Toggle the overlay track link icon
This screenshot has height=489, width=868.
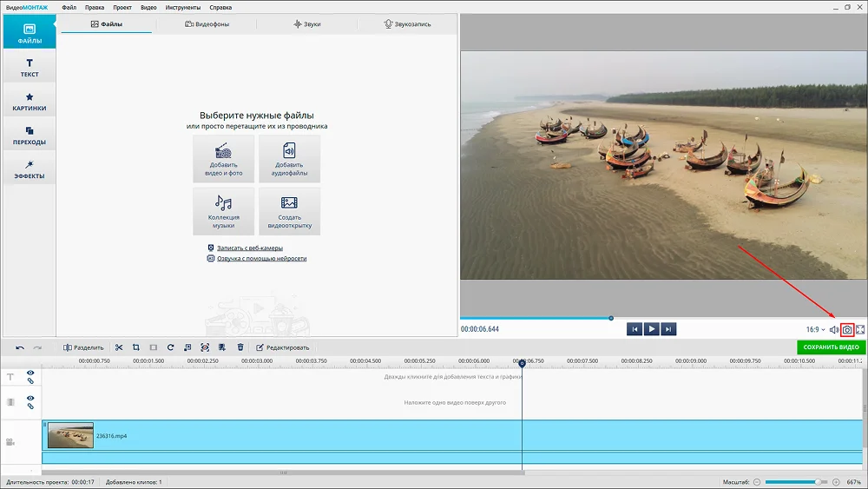30,406
